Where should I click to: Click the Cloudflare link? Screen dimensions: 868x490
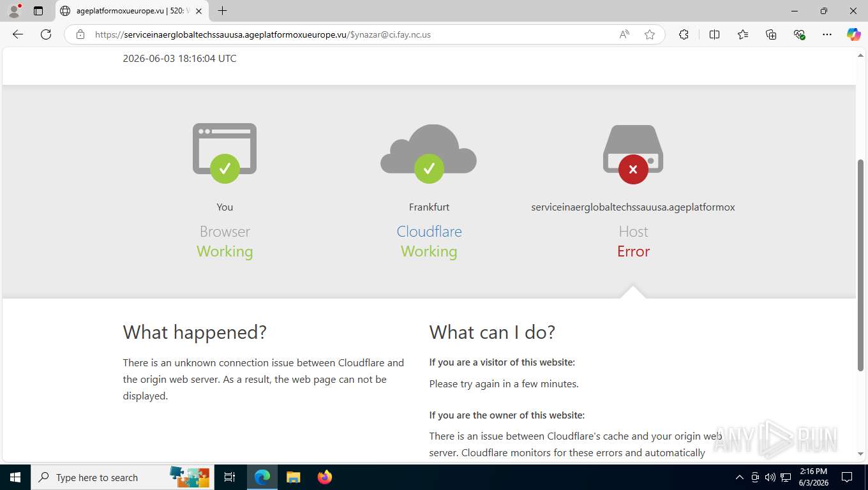click(429, 231)
